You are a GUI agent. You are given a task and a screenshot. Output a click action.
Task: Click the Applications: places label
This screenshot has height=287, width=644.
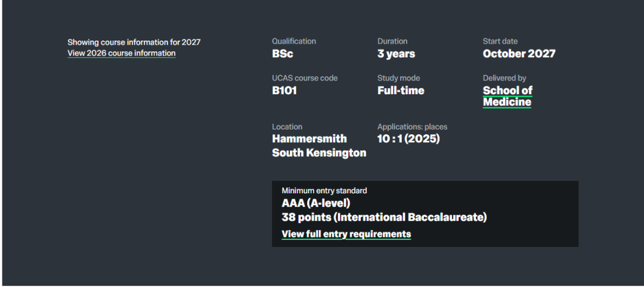point(413,126)
